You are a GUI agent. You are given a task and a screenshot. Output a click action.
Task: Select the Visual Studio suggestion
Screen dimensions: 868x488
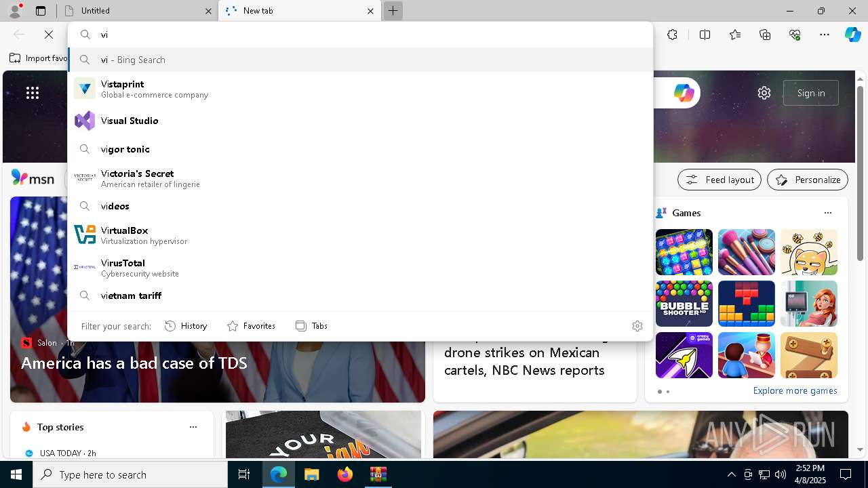click(x=361, y=121)
